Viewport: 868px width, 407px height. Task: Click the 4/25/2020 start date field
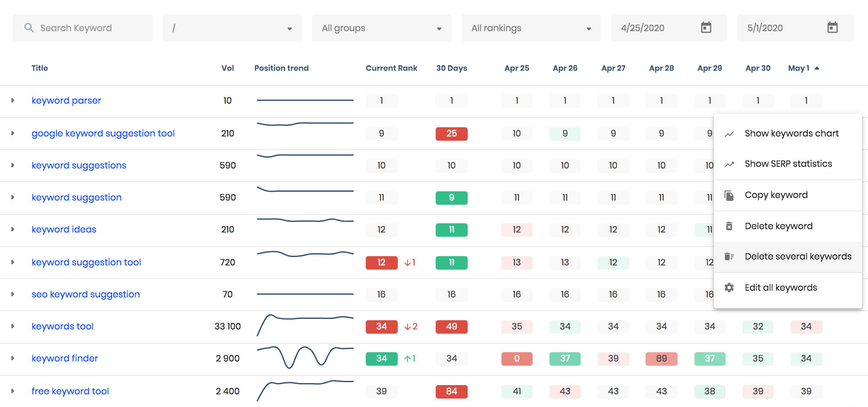pyautogui.click(x=669, y=28)
